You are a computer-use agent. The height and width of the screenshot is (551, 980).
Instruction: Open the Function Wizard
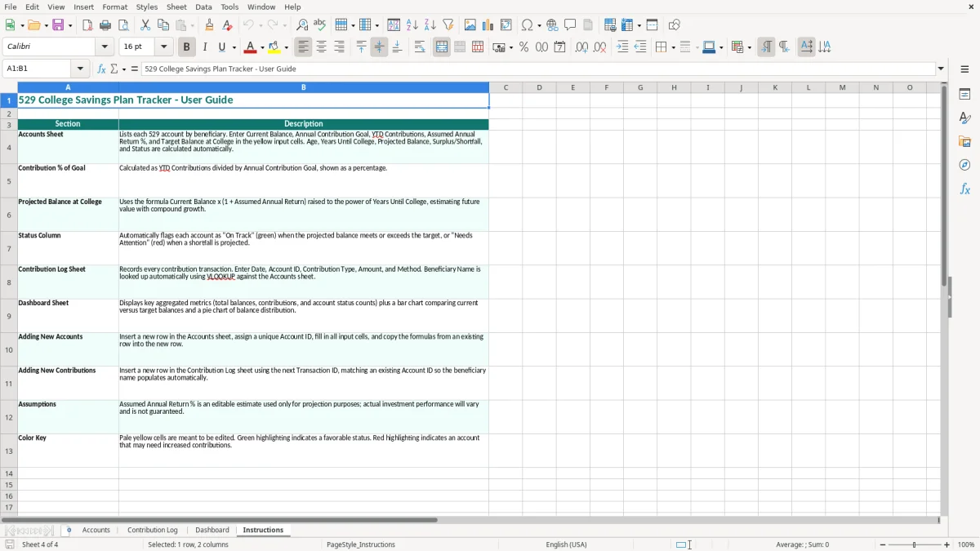point(101,69)
